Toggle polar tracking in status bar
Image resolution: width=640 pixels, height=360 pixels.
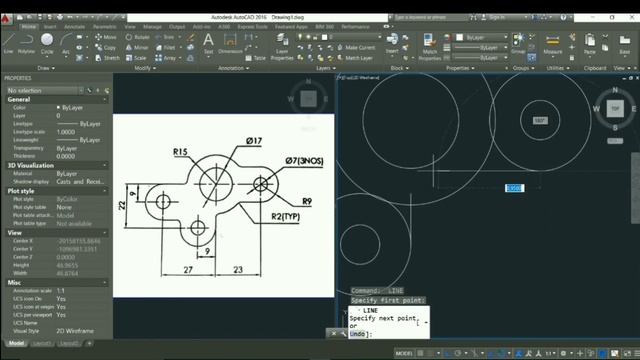tap(458, 353)
